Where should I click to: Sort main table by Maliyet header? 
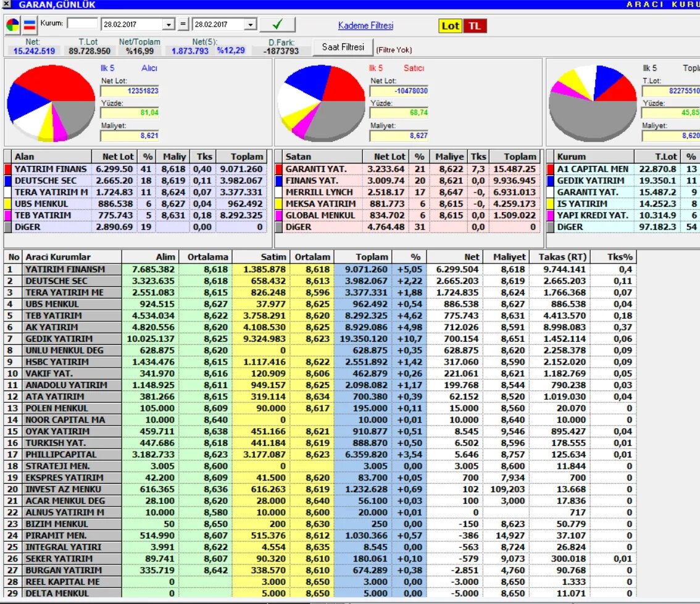coord(506,257)
